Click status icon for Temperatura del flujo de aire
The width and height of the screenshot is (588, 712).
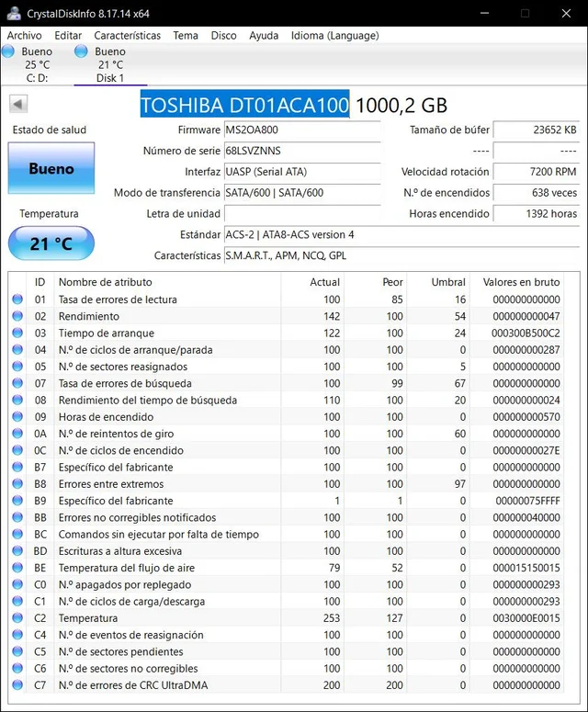coord(17,568)
